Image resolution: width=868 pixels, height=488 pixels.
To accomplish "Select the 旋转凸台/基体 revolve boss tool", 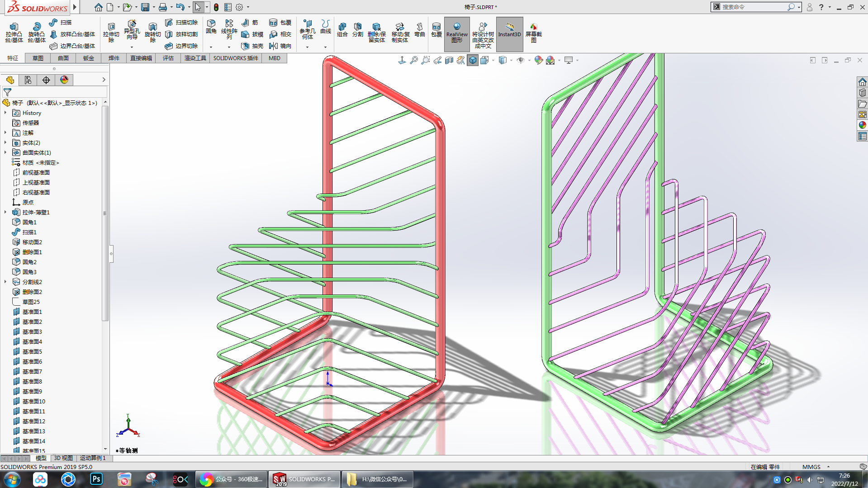I will (36, 33).
